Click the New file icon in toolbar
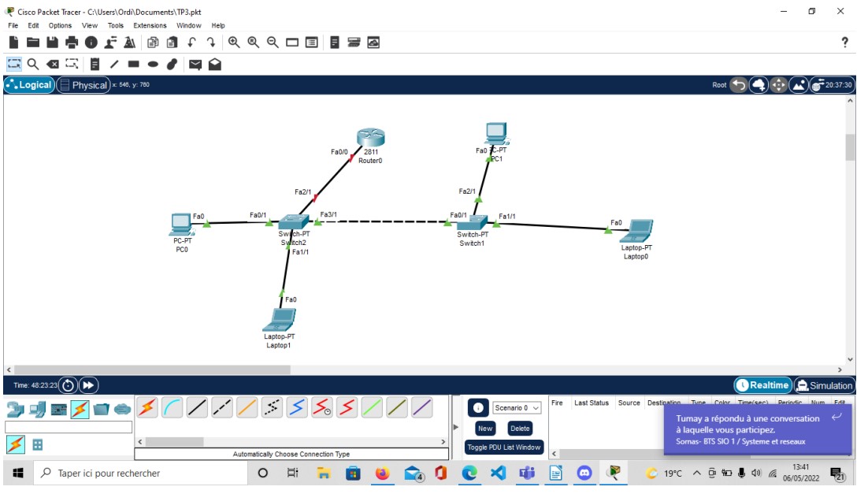 [x=14, y=43]
